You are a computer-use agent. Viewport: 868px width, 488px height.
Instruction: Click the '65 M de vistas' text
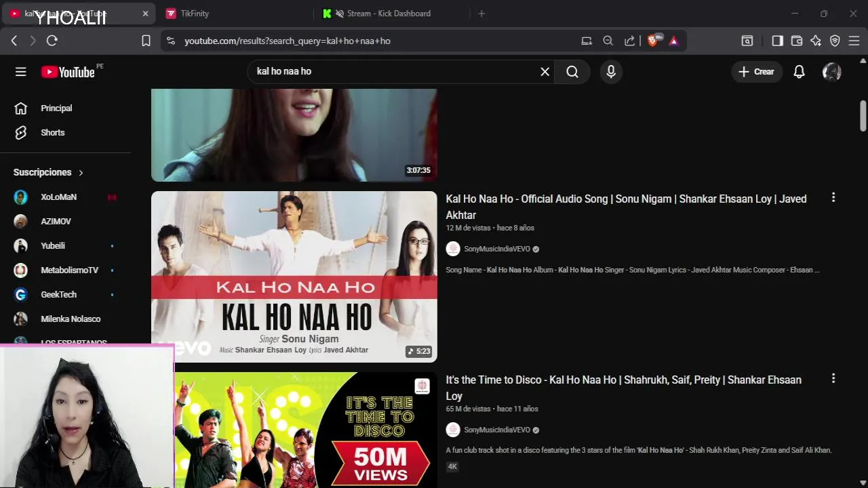[x=468, y=409]
